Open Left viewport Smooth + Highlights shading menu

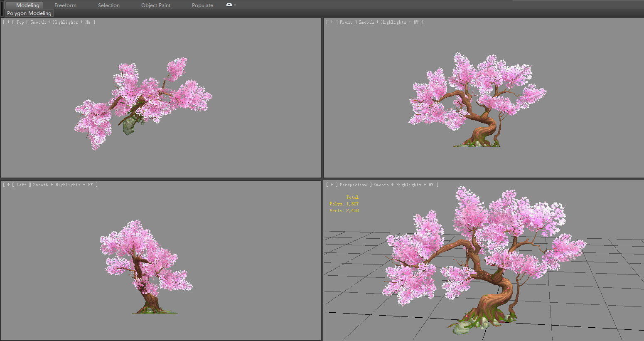[x=63, y=185]
